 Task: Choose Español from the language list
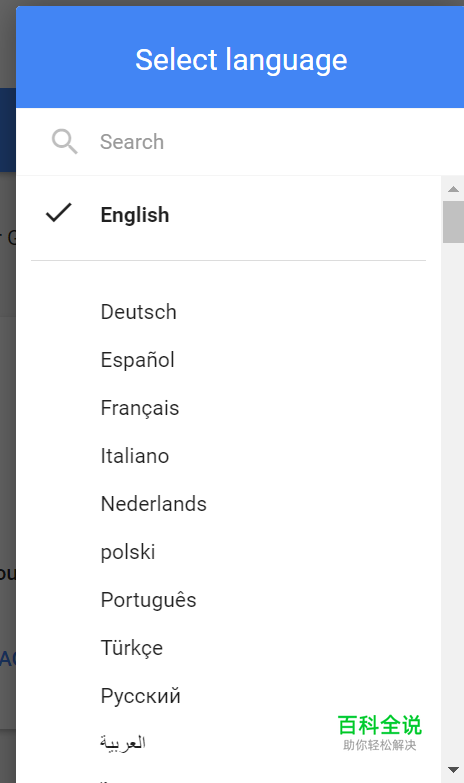(x=229, y=360)
